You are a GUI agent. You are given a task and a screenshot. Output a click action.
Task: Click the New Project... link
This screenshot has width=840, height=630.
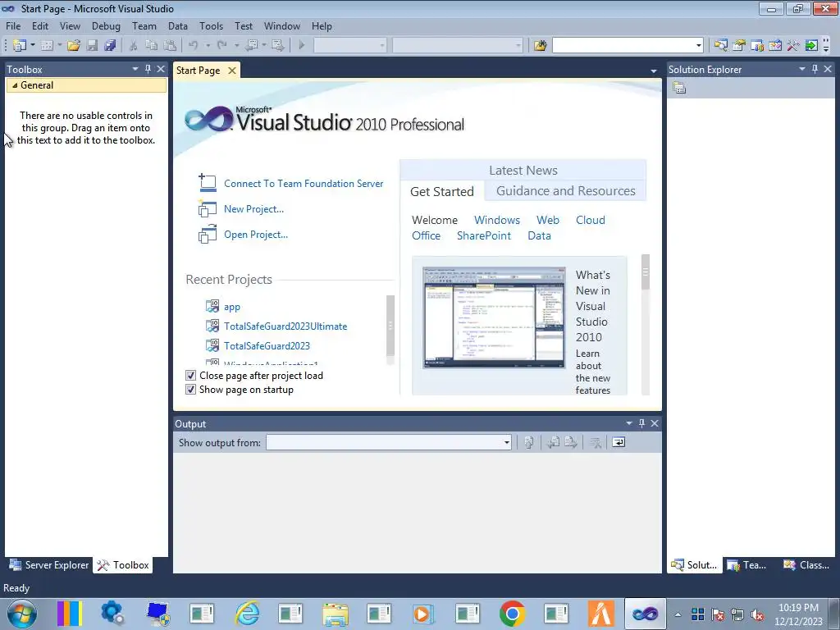(x=254, y=209)
